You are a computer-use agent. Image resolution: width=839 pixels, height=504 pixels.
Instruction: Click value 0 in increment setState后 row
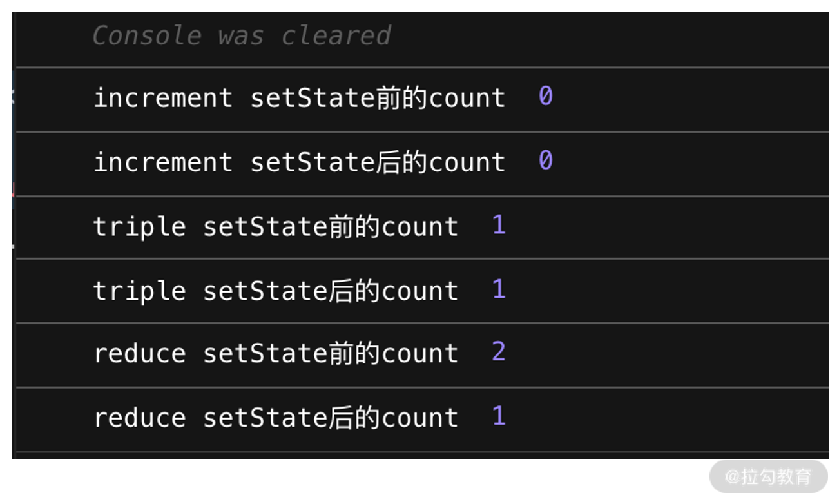click(x=545, y=161)
